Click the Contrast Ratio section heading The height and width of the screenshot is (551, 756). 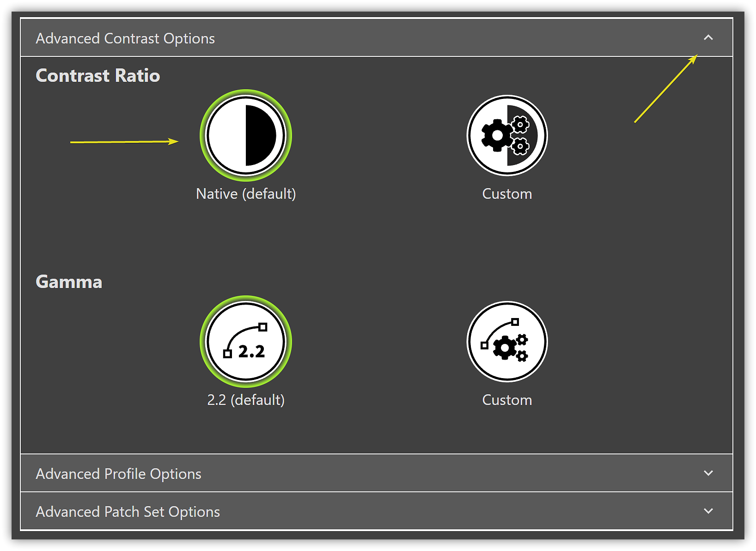[98, 75]
